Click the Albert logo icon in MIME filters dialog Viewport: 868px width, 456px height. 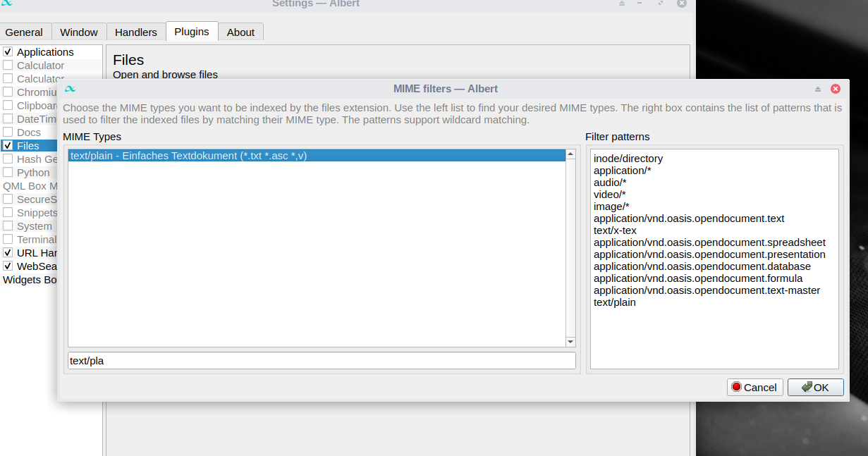70,89
